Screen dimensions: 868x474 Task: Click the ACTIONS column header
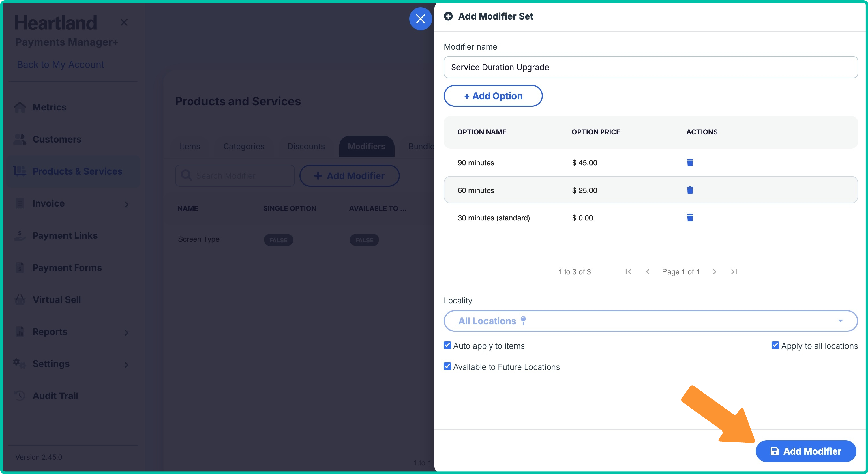click(702, 132)
